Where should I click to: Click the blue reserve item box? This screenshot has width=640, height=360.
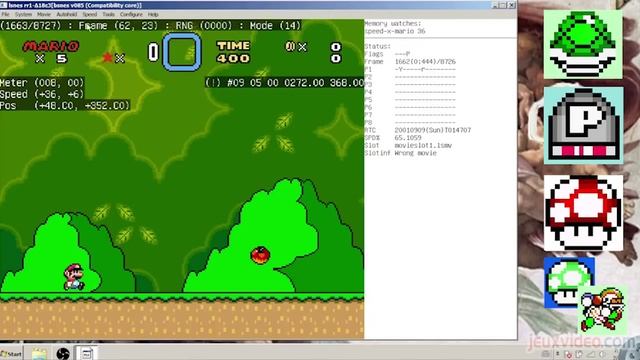182,52
